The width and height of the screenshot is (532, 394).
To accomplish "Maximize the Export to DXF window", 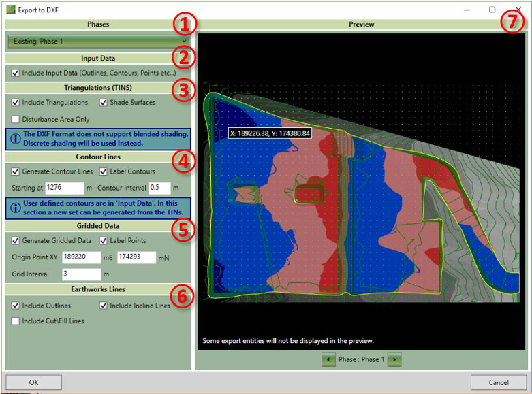I will coord(492,10).
